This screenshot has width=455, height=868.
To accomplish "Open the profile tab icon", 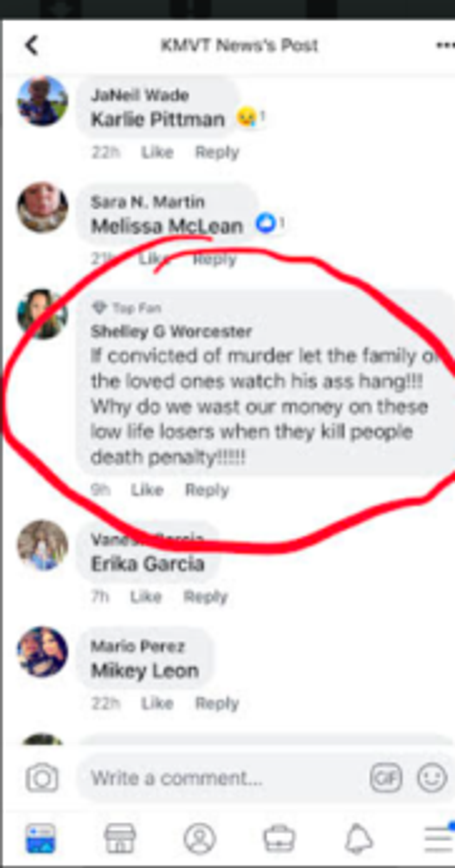I will coord(200,839).
